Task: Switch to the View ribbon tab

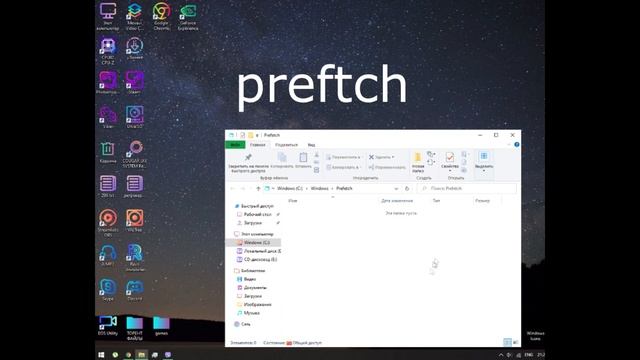Action: [311, 145]
